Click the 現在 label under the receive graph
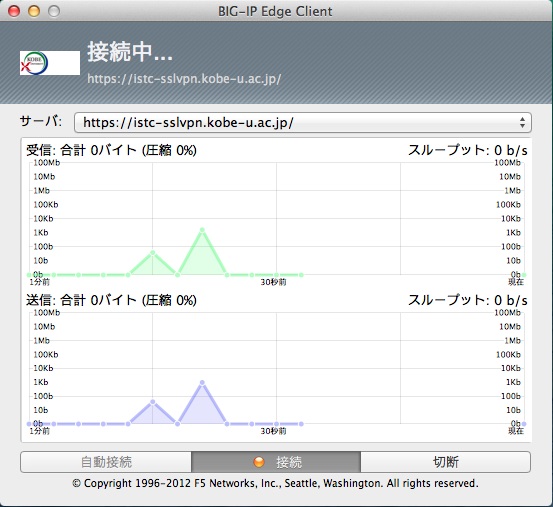Screen dimensions: 553x507 point(516,282)
